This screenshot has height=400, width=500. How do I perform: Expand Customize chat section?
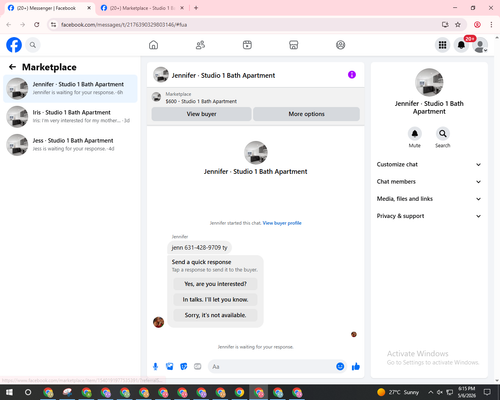click(x=429, y=164)
